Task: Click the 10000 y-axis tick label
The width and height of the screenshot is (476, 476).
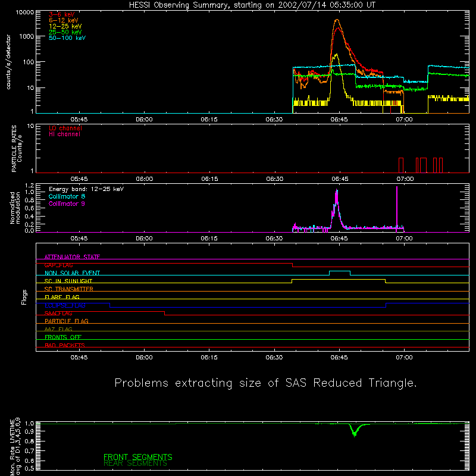Action: click(x=25, y=12)
